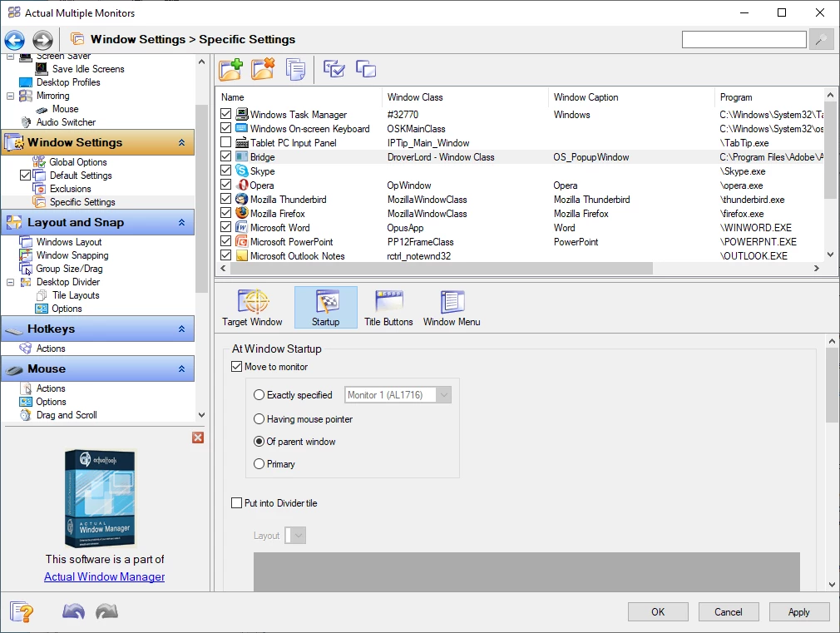Click the copy window rule icon
Image resolution: width=840 pixels, height=633 pixels.
pos(295,69)
